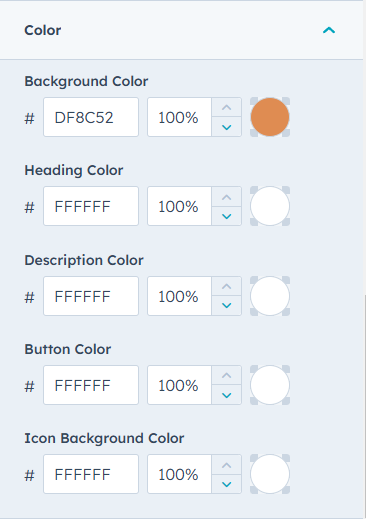366x519 pixels.
Task: Increase Description Color opacity with up arrow
Action: click(x=227, y=286)
